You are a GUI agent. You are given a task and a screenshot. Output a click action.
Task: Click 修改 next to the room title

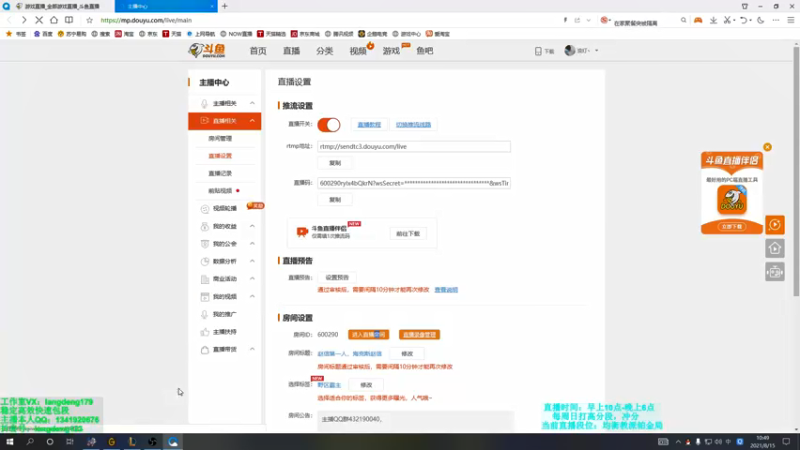pos(407,354)
